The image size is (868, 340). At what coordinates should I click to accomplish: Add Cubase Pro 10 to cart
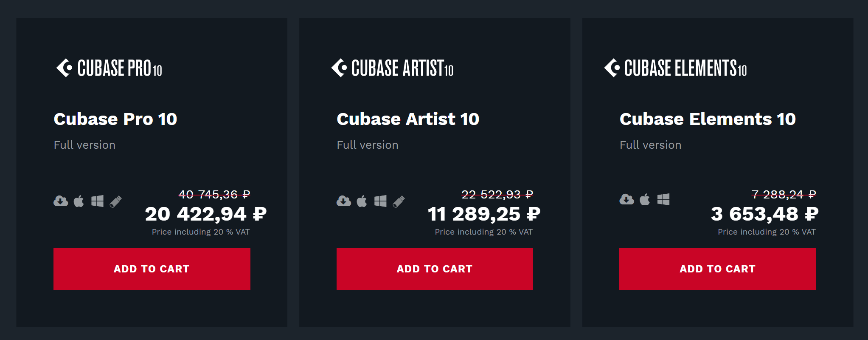[152, 269]
